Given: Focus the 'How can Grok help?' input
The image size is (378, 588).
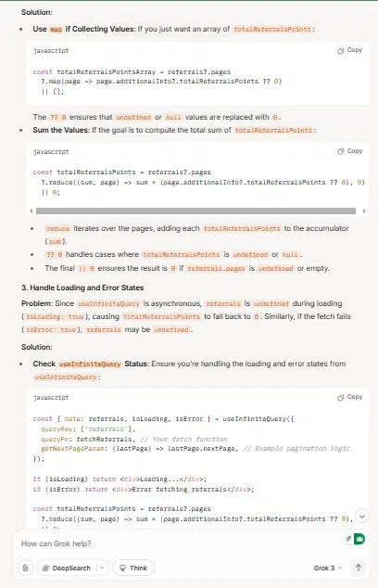Looking at the screenshot, I should click(180, 543).
